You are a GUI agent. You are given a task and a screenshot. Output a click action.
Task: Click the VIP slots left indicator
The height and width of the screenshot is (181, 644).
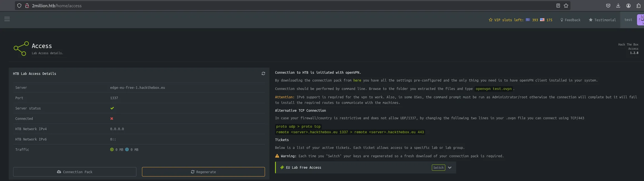pyautogui.click(x=520, y=20)
